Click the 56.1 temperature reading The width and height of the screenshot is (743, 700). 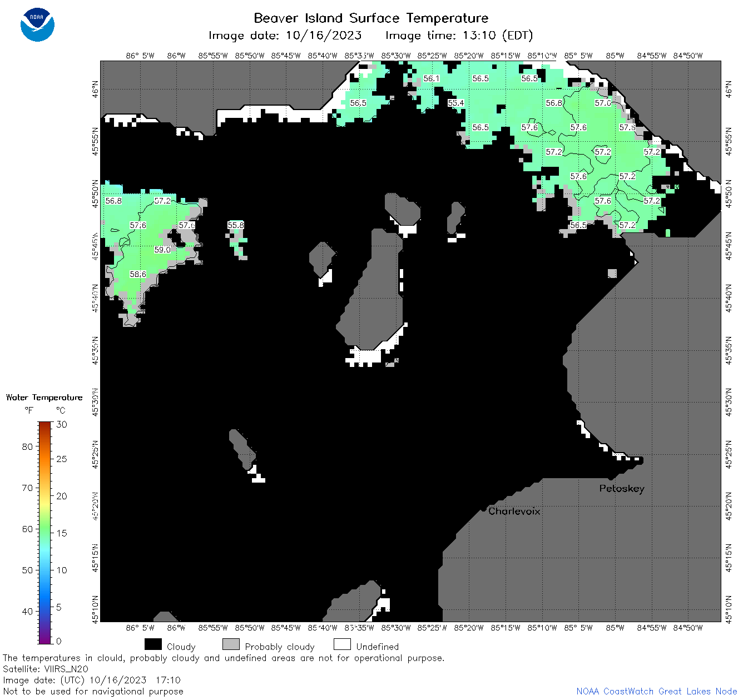click(432, 78)
